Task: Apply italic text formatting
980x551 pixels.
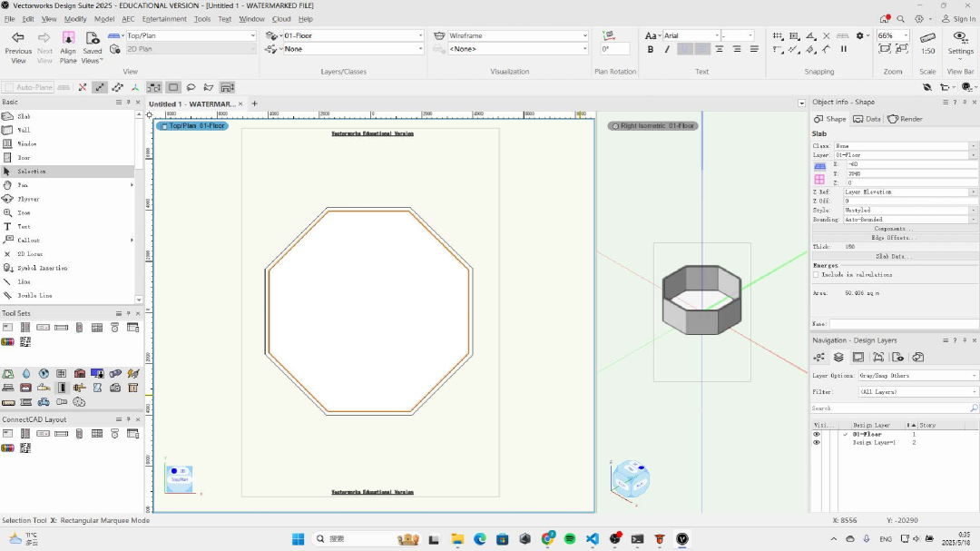Action: (x=667, y=49)
